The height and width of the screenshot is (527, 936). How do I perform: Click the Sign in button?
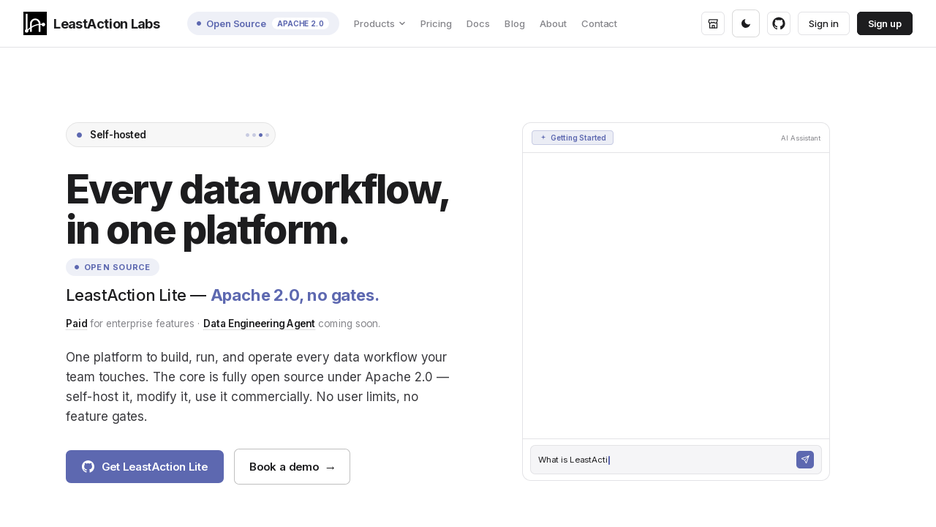(823, 23)
